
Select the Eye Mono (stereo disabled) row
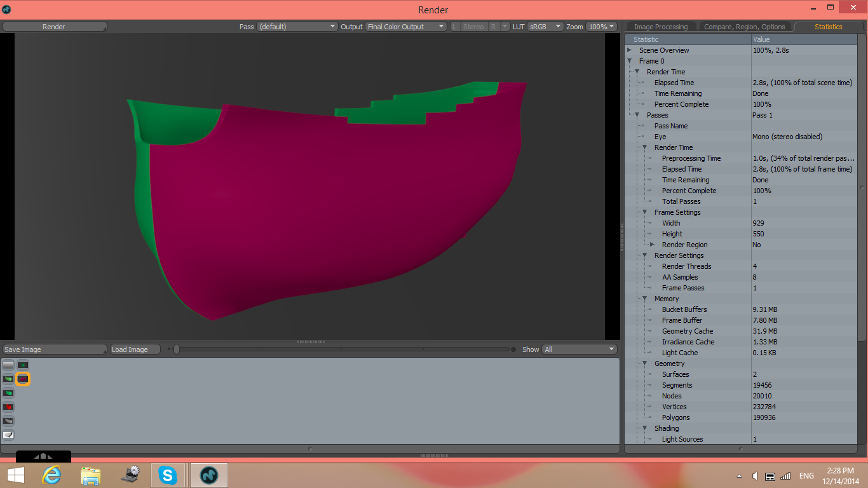point(741,137)
